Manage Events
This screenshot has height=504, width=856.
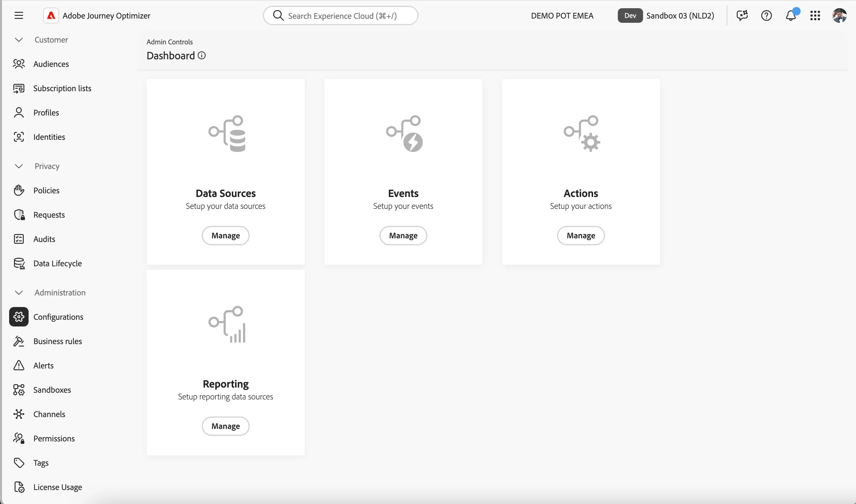403,236
